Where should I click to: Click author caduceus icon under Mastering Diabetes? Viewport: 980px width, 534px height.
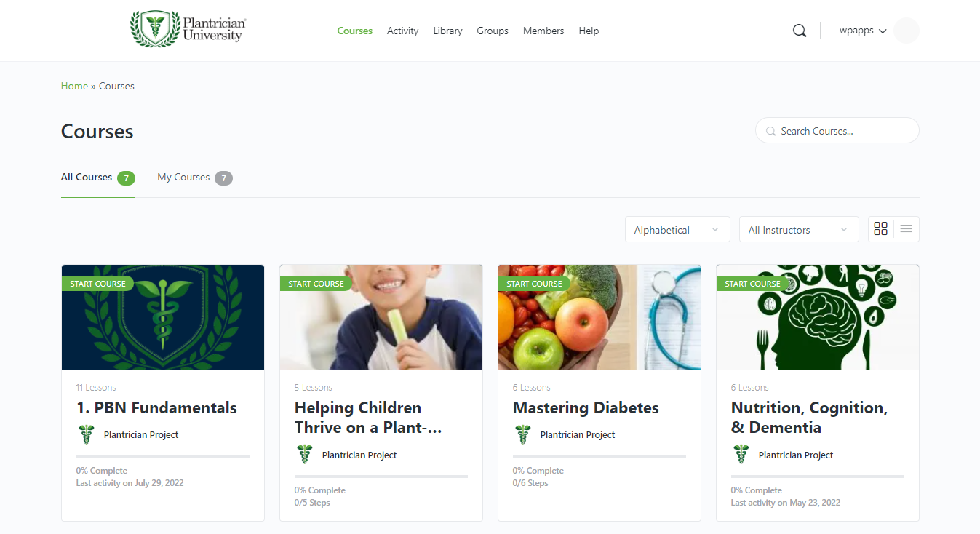point(523,434)
